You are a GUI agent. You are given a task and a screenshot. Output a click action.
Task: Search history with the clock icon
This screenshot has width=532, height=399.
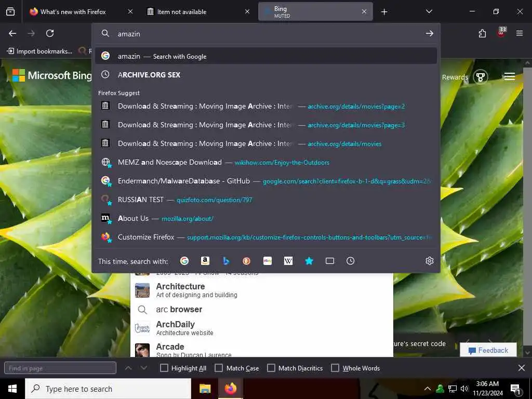pos(351,261)
